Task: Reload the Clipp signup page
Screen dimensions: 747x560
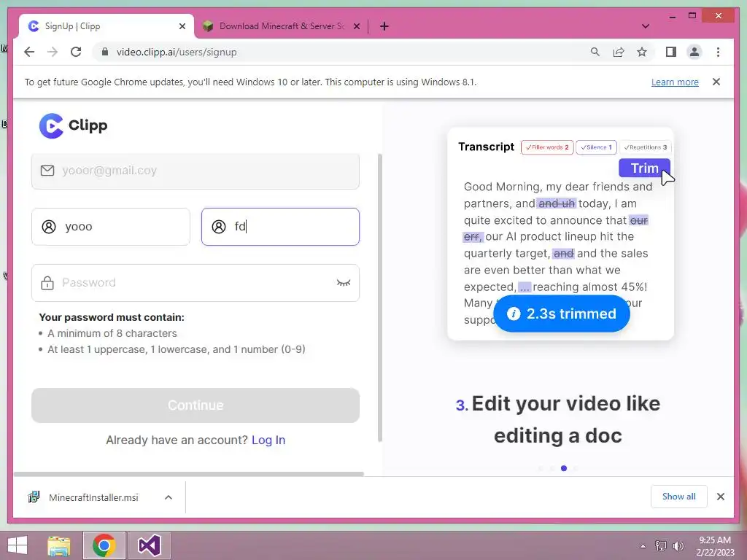Action: tap(76, 52)
